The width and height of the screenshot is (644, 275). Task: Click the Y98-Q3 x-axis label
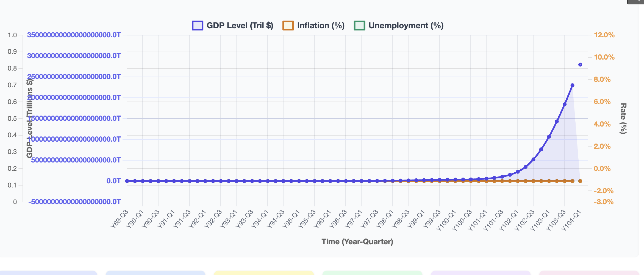[x=401, y=219]
